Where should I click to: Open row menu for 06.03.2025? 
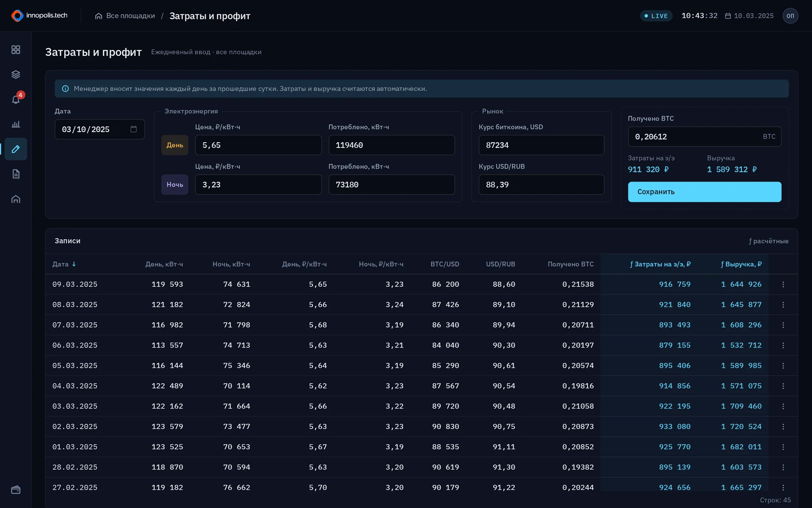coord(783,345)
